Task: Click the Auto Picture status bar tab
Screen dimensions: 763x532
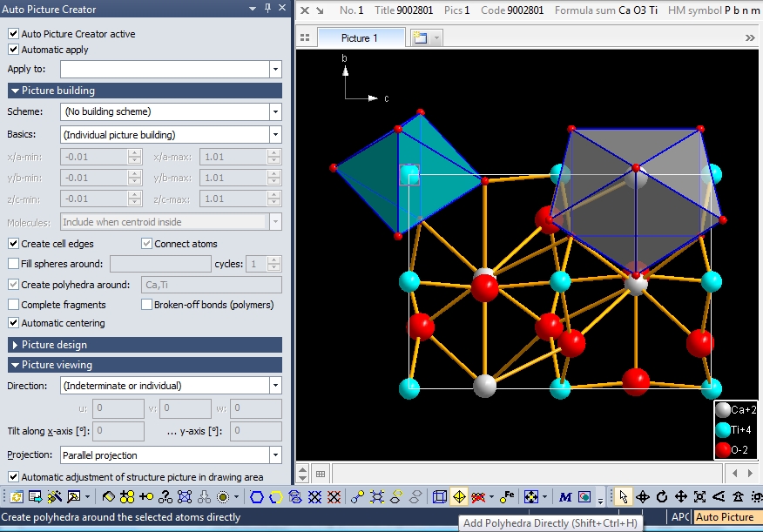Action: [725, 517]
